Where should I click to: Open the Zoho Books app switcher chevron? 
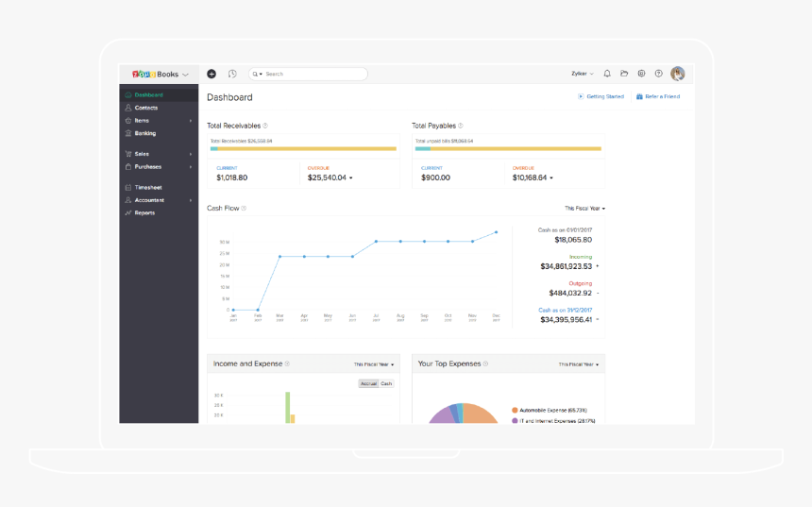[185, 75]
